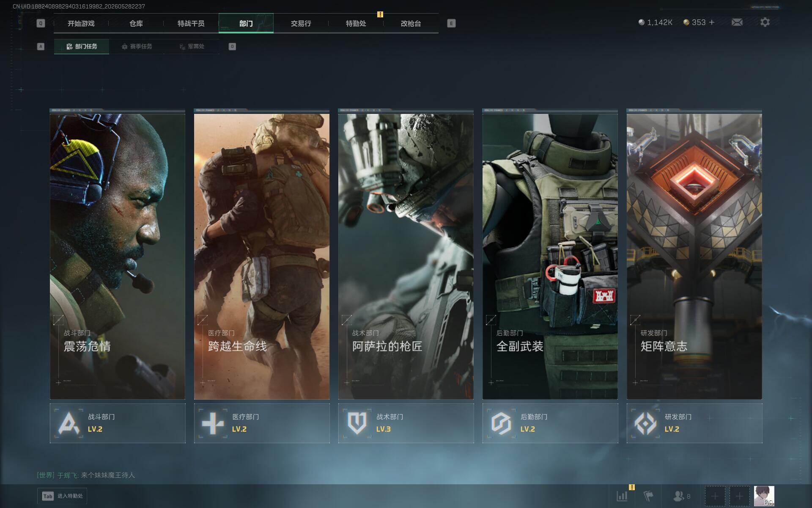The image size is (812, 508).
Task: Open the mail envelope icon
Action: pyautogui.click(x=737, y=22)
